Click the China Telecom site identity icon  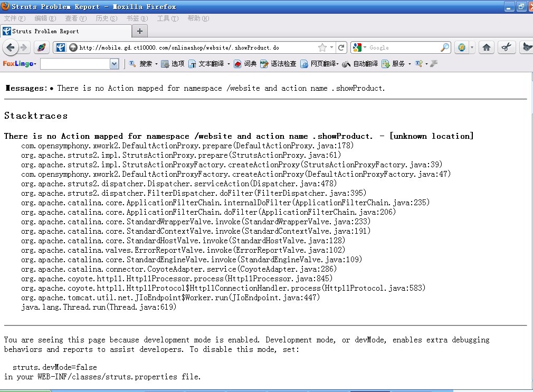(61, 47)
